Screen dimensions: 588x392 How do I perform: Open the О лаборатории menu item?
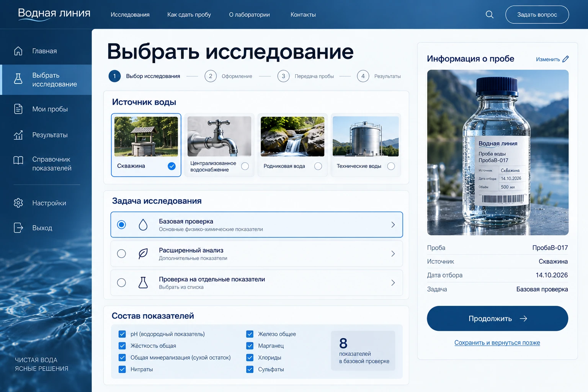pyautogui.click(x=249, y=15)
